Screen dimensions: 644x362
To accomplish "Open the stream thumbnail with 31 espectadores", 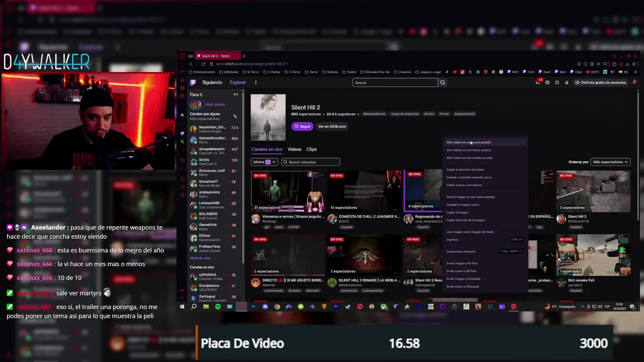I will point(288,192).
